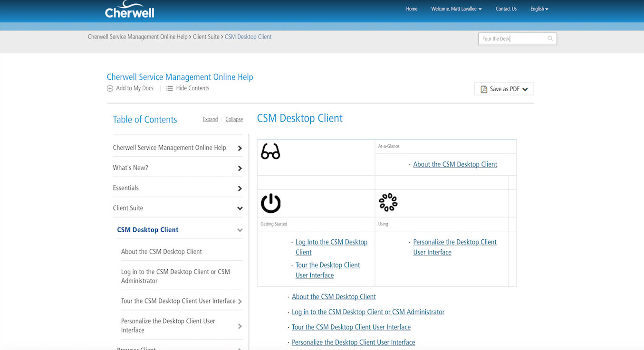This screenshot has width=644, height=350.
Task: Expand the What's New? section
Action: [240, 168]
